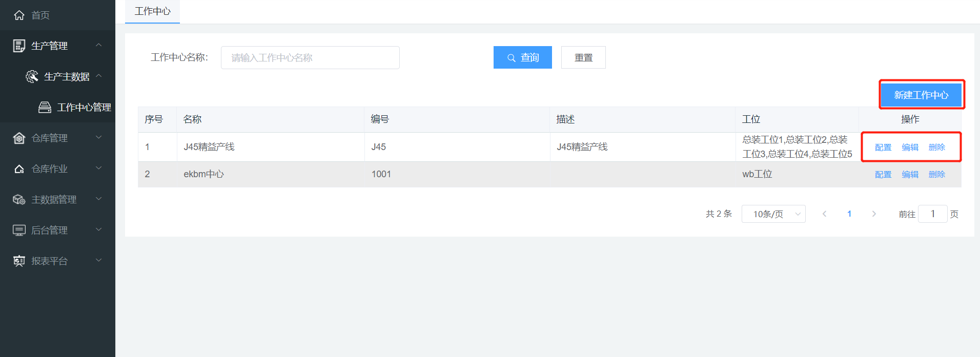Open the 10条/页 page size dropdown
The image size is (980, 357).
point(773,214)
